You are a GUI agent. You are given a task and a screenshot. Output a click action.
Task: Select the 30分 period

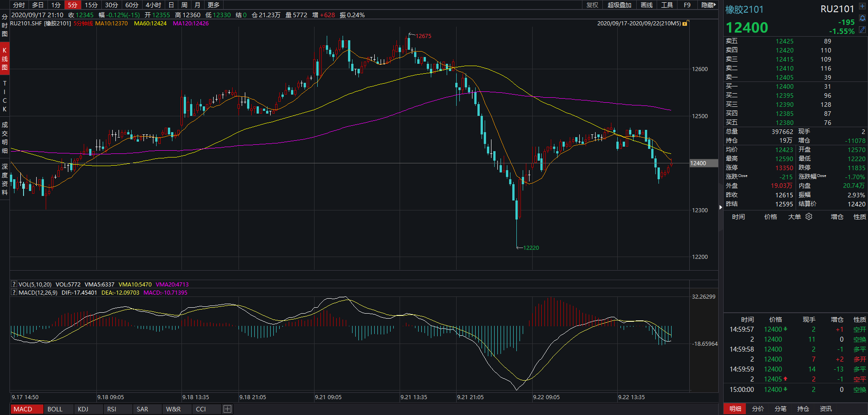[111, 5]
